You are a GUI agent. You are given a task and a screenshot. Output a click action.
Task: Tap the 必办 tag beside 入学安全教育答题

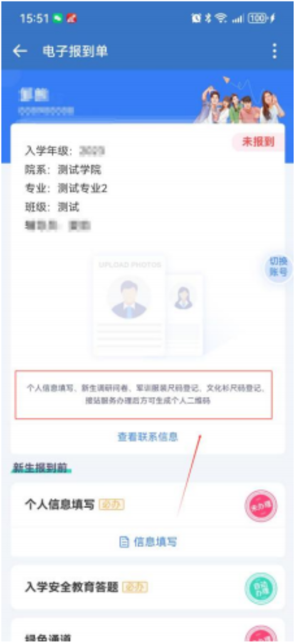pos(135,587)
